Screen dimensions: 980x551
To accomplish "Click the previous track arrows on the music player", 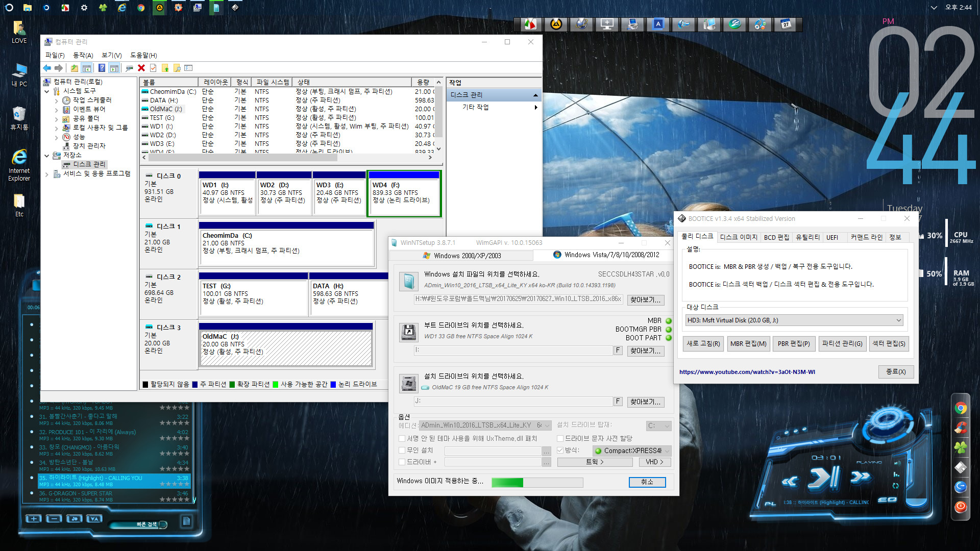I will coord(790,481).
